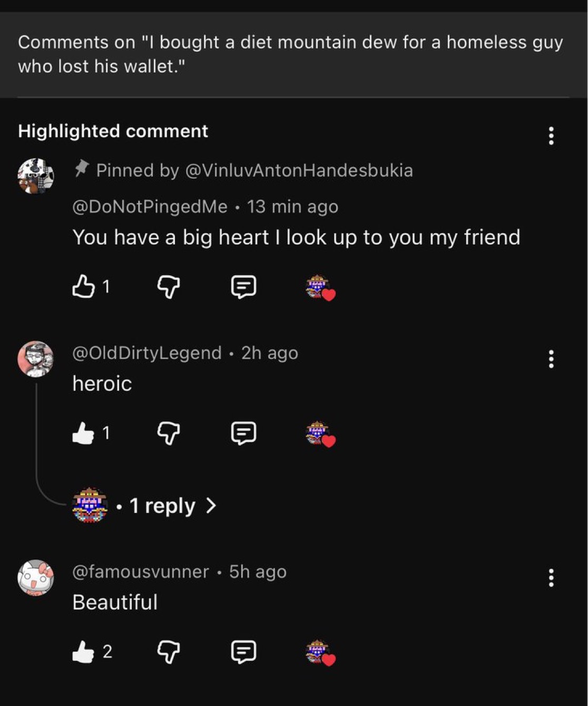Open @DoNotPingedMe's channel from the username
This screenshot has width=588, height=706.
[150, 206]
